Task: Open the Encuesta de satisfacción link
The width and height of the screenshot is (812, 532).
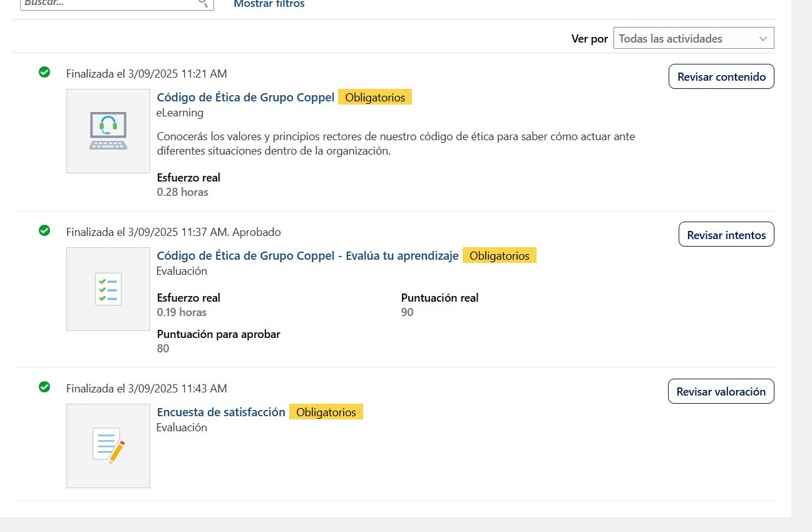Action: click(x=221, y=412)
